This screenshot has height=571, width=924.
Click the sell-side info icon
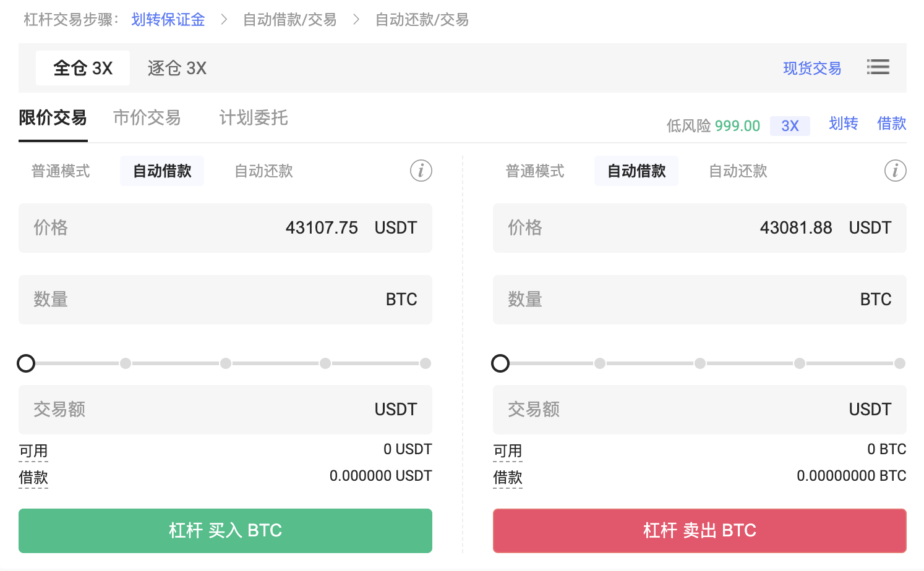click(x=895, y=171)
